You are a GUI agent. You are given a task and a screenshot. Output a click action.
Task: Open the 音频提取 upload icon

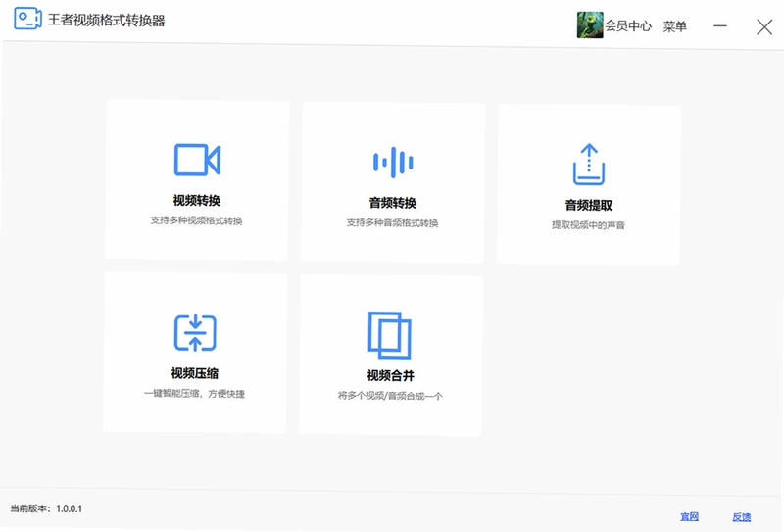(x=589, y=165)
